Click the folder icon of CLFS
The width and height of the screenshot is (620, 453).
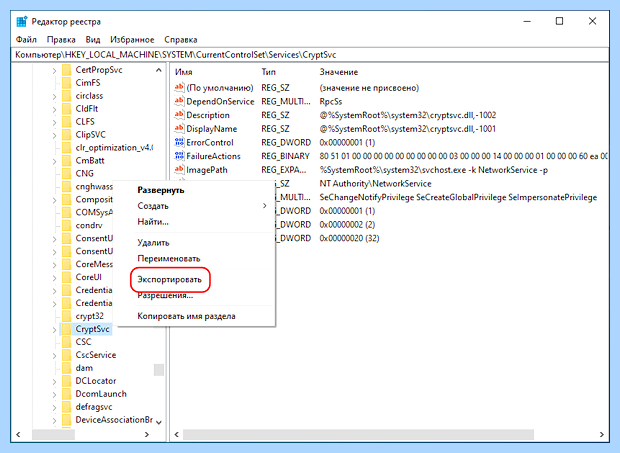[66, 121]
